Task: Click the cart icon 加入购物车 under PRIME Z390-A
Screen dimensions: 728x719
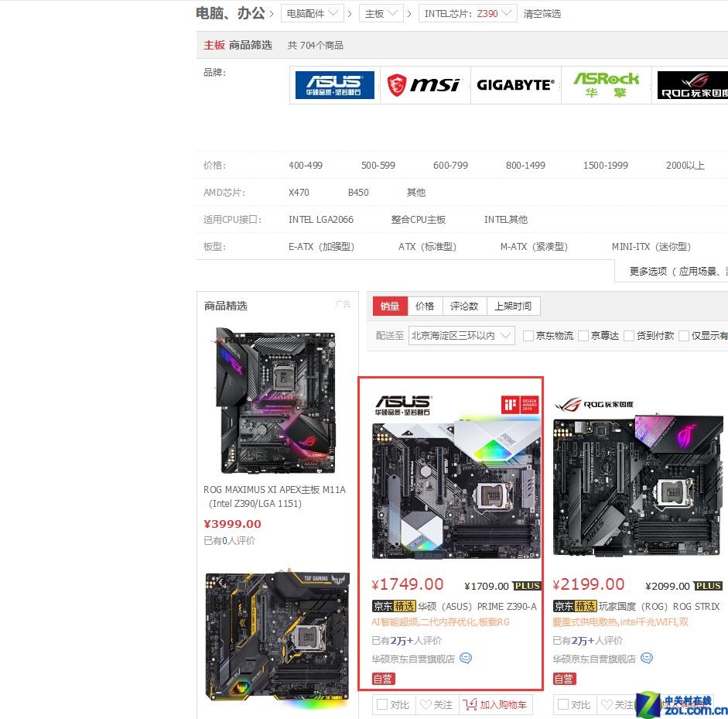Action: coord(470,704)
